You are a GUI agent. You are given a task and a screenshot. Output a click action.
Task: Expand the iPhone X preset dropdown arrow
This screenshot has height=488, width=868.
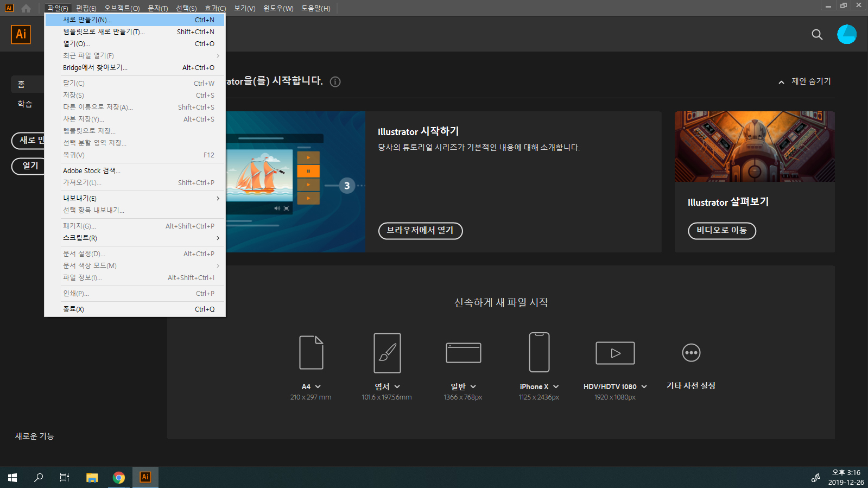556,386
